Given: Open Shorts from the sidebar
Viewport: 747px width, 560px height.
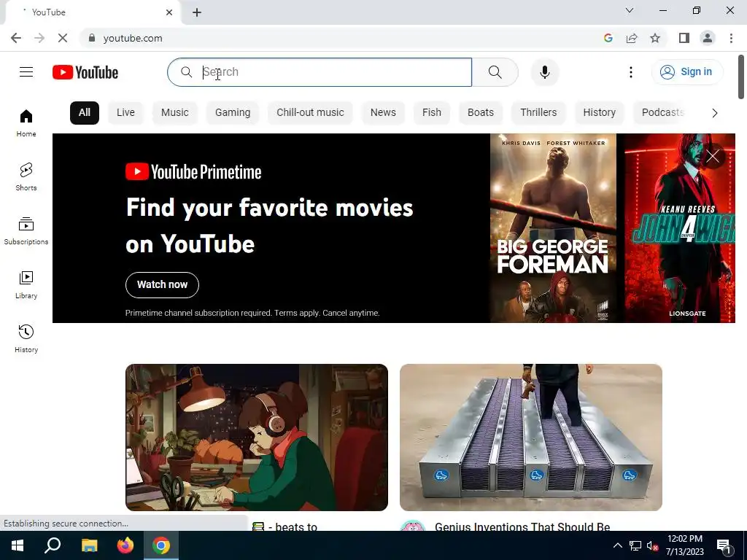Looking at the screenshot, I should coord(26,176).
